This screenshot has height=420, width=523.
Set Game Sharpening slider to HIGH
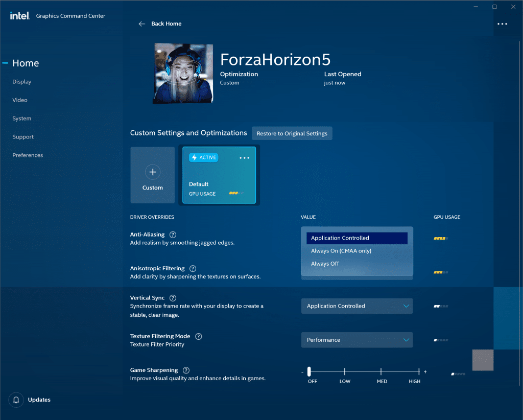419,371
